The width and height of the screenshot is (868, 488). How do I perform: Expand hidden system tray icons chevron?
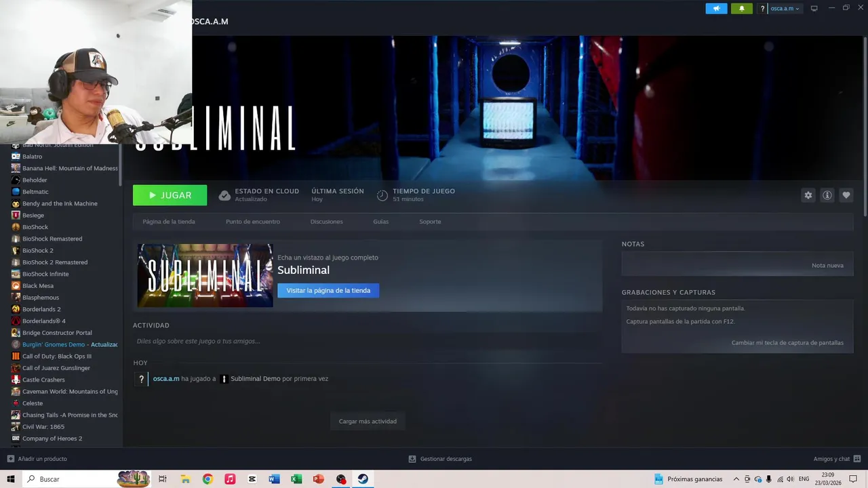click(x=736, y=479)
